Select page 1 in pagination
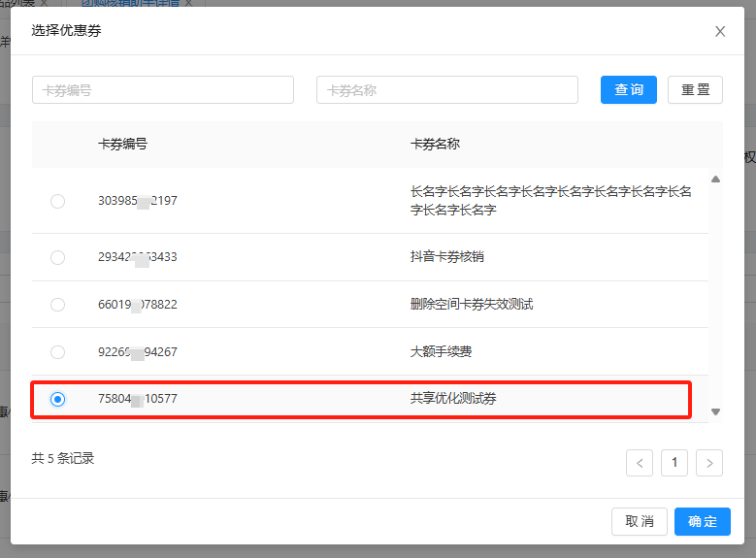Screen dimensions: 756x558 pyautogui.click(x=674, y=463)
